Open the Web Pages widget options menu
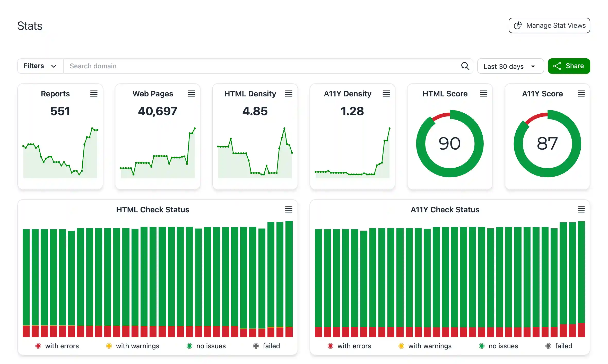Screen dimensions: 608x364 coord(192,94)
